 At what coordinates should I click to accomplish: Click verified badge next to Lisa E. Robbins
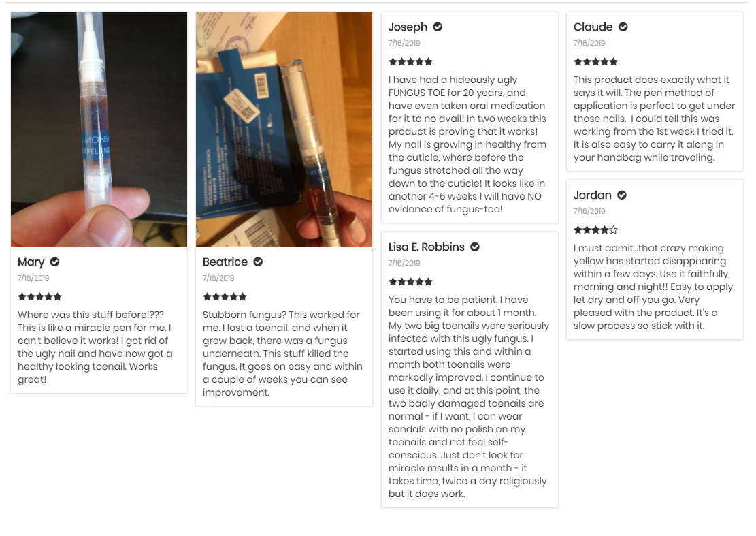click(x=475, y=247)
